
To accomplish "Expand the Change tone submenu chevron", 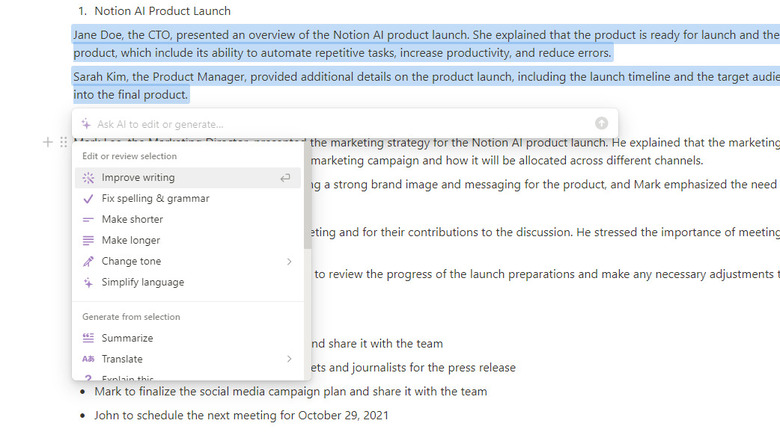I will click(x=289, y=261).
